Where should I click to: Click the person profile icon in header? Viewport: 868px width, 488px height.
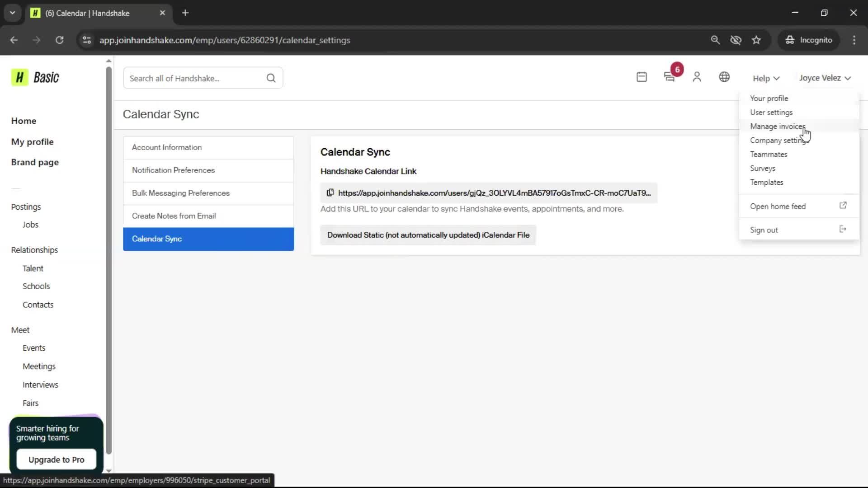(697, 77)
